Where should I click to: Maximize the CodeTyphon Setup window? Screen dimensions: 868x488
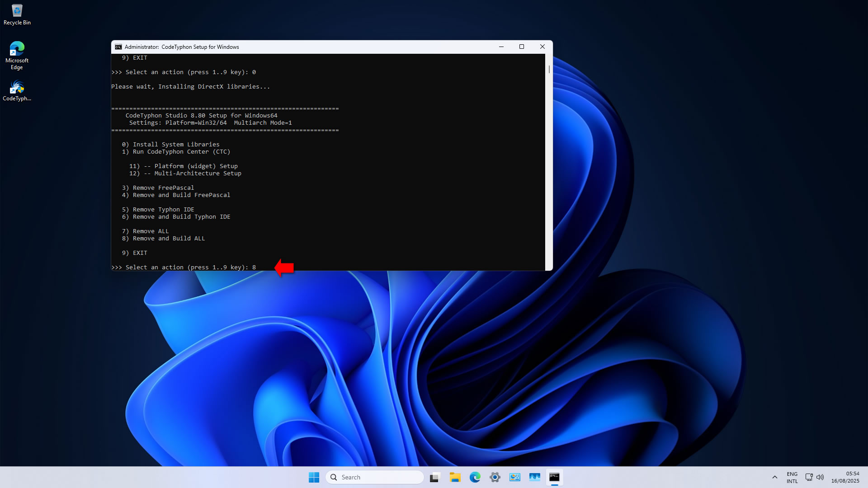(522, 47)
